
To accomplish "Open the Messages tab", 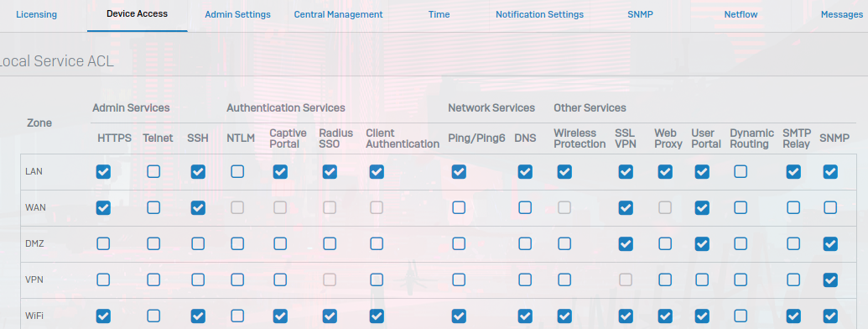I will coord(841,14).
